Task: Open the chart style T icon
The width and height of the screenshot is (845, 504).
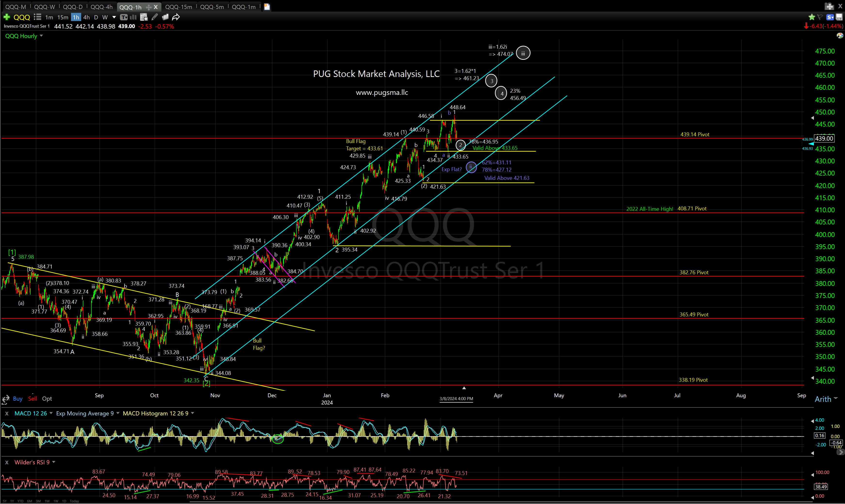Action: [x=124, y=17]
